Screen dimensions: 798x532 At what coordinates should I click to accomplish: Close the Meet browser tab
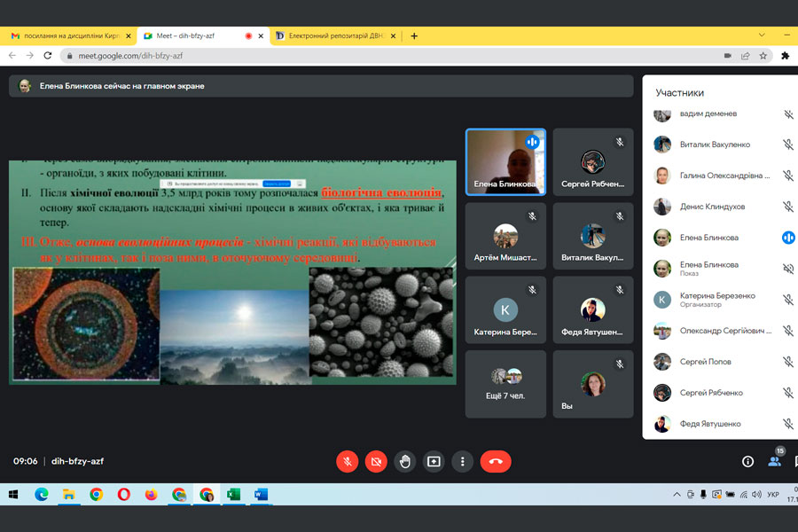click(x=261, y=35)
